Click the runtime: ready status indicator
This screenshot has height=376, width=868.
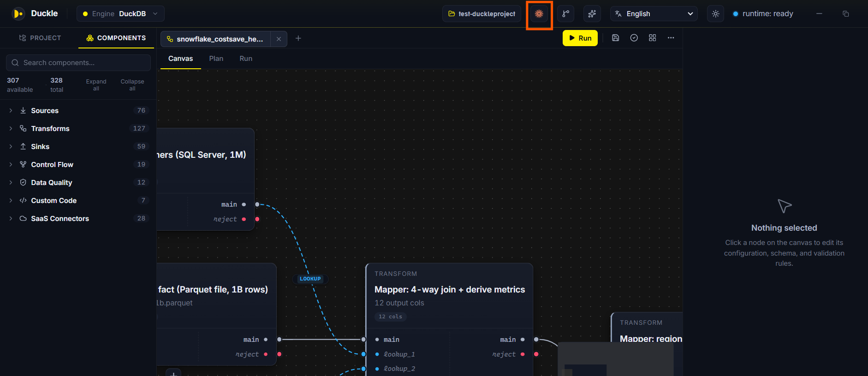(x=763, y=14)
